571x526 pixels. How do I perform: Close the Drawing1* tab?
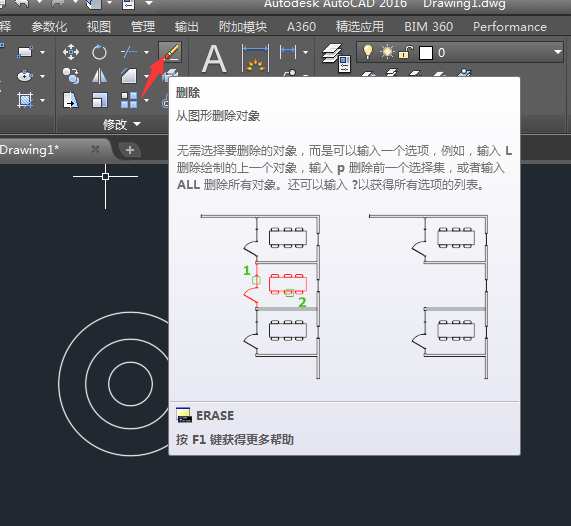point(95,149)
